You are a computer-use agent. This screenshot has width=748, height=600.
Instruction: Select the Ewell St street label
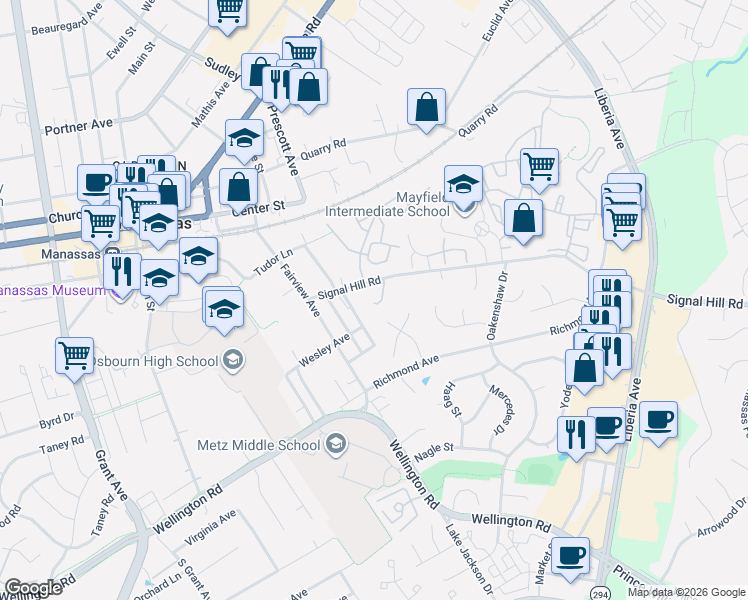coord(121,43)
